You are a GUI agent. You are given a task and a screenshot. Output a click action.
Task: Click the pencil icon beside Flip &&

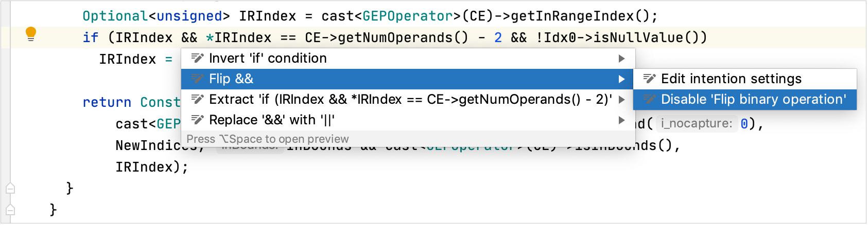pyautogui.click(x=197, y=79)
